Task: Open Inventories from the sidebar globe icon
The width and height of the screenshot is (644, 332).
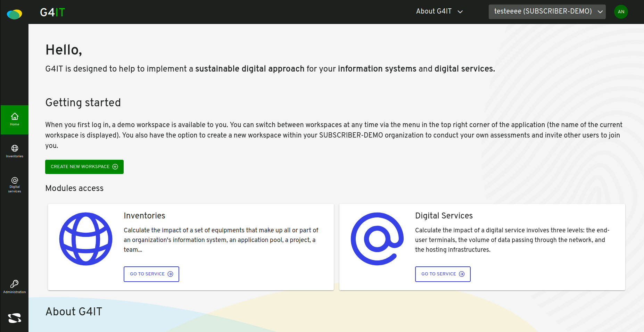Action: (x=15, y=151)
